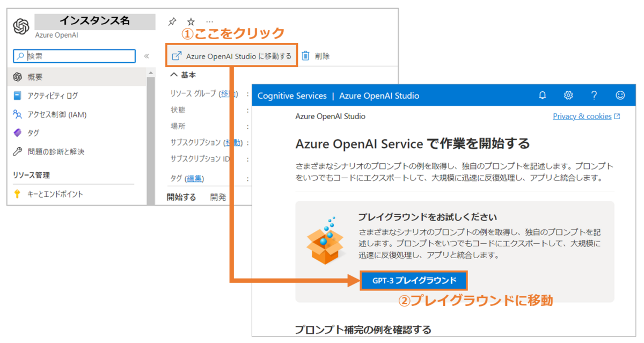Open notifications bell in Azure OpenAI Studio

point(543,96)
